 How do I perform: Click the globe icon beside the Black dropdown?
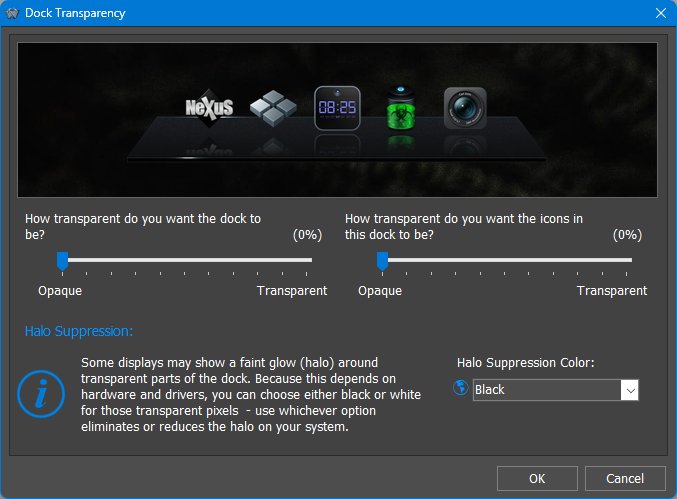click(x=460, y=387)
